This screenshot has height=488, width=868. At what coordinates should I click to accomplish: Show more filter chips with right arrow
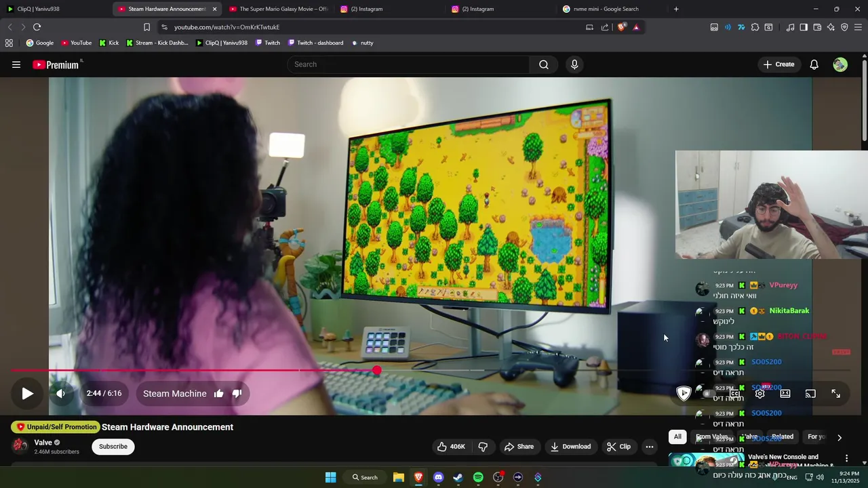(x=840, y=437)
